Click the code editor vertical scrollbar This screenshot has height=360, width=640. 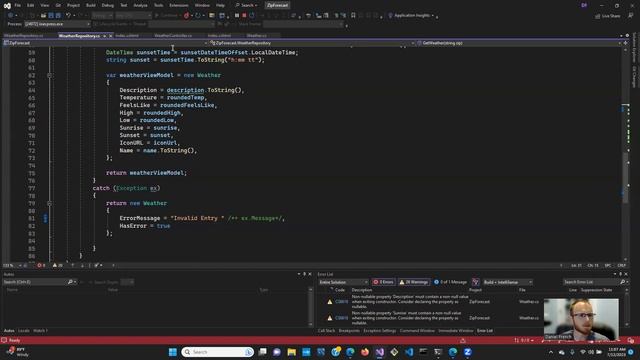(x=625, y=155)
